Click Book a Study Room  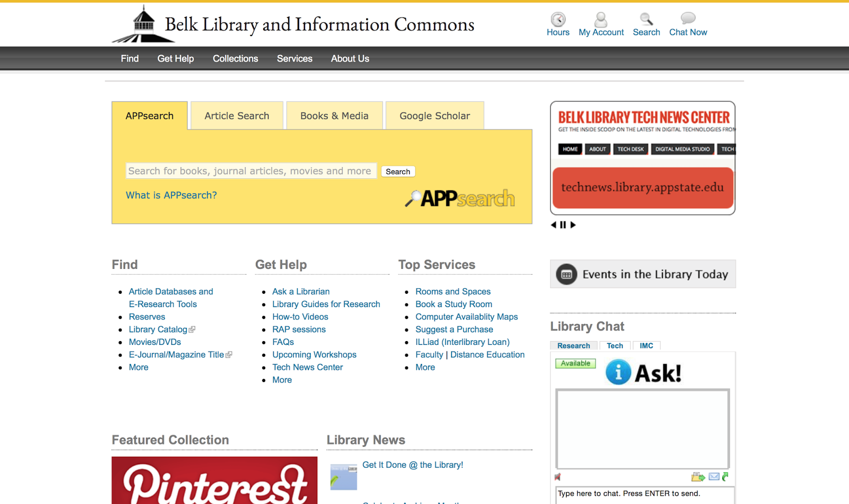(454, 304)
